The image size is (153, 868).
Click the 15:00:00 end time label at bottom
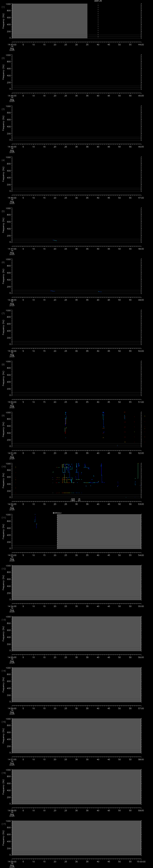(x=141, y=861)
